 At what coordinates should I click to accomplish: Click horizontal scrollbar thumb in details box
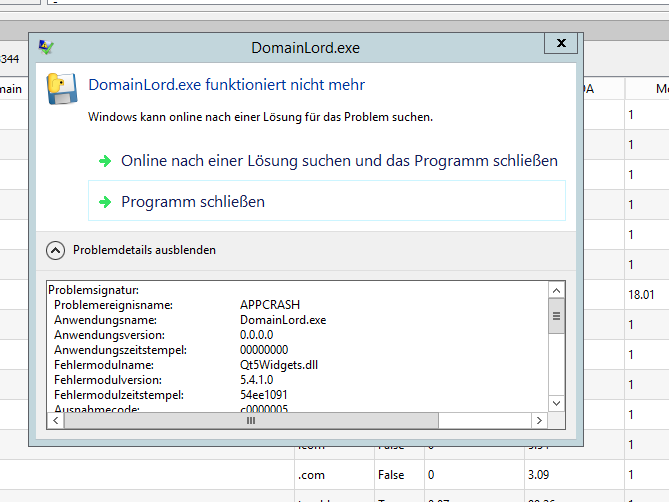[x=251, y=421]
